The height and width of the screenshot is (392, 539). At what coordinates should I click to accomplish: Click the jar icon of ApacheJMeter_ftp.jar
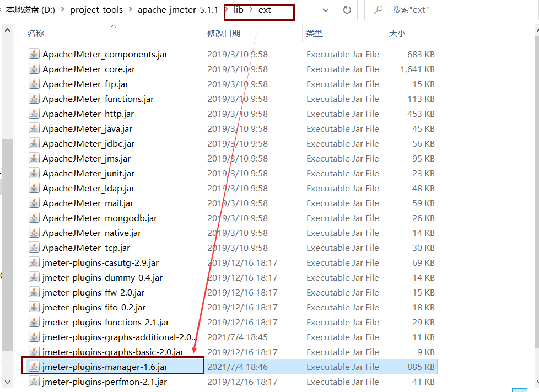34,84
